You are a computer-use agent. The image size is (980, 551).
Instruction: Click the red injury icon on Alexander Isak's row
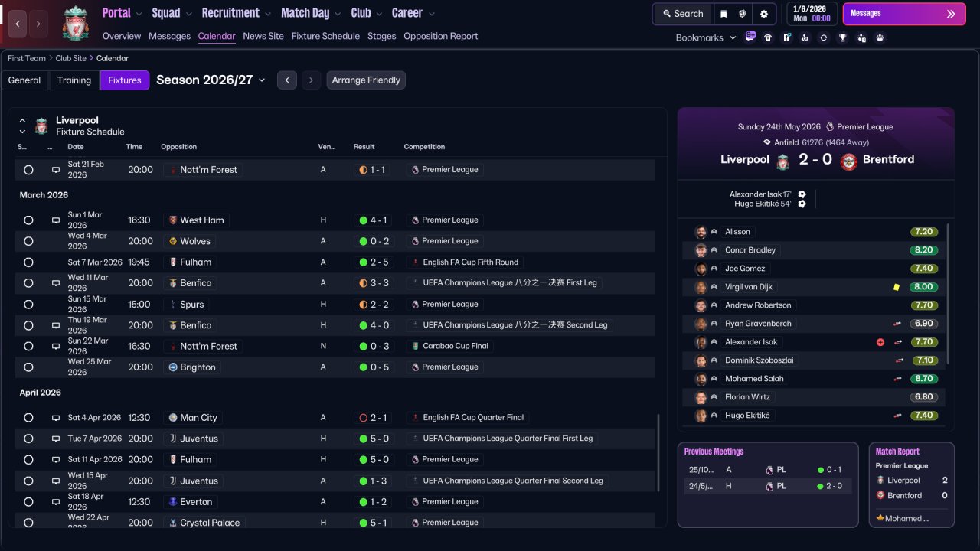[x=880, y=342]
